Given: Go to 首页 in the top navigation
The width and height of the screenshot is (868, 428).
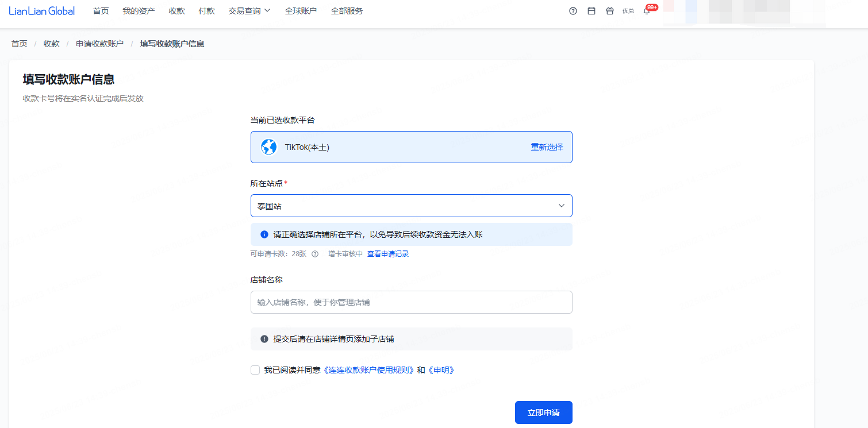Looking at the screenshot, I should click(101, 11).
